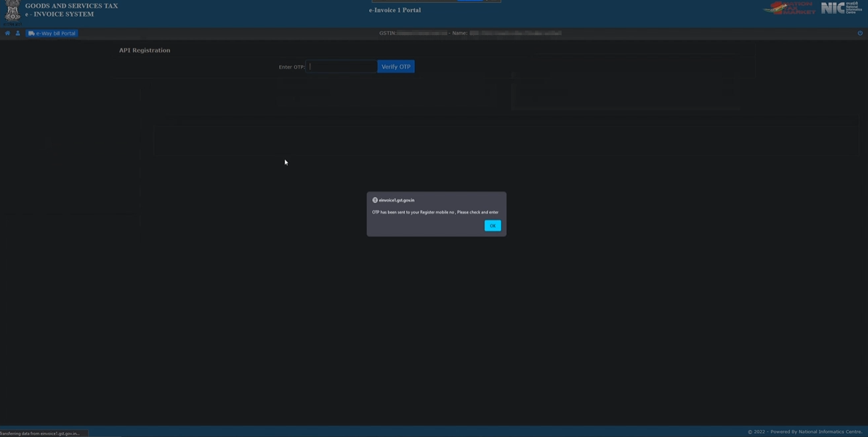Click the One Nation Tax Market logo
868x437 pixels.
(x=788, y=8)
